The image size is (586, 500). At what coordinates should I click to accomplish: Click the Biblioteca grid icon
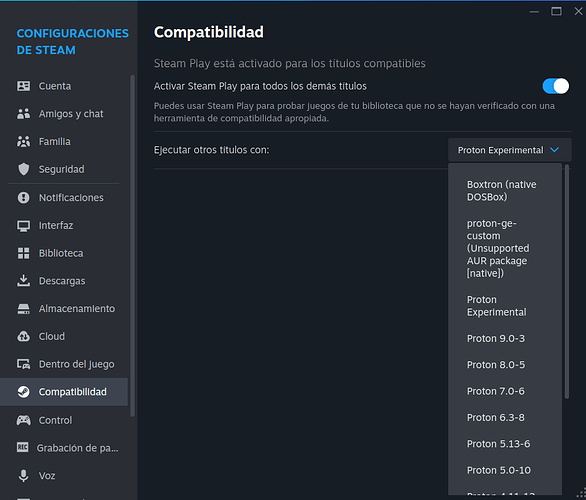(24, 253)
